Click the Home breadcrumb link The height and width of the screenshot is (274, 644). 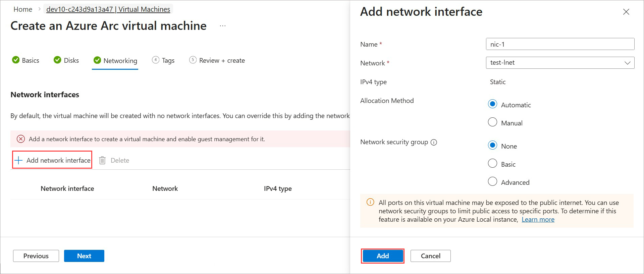click(x=23, y=9)
